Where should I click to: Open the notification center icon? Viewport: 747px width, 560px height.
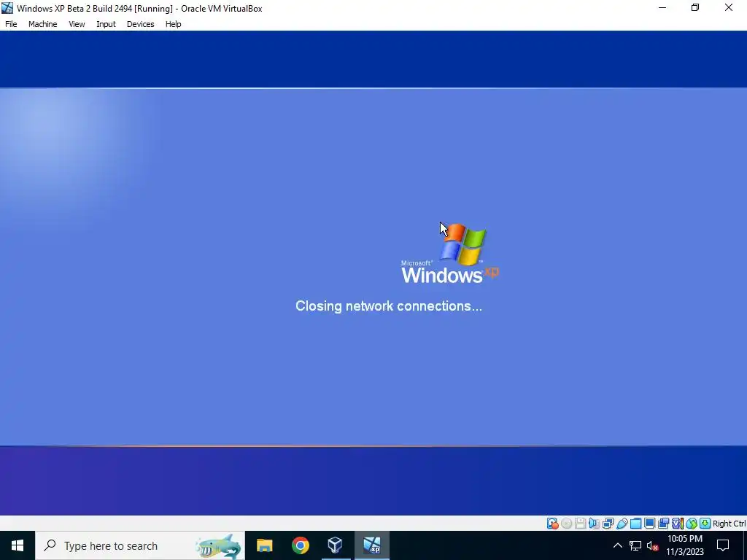[723, 545]
